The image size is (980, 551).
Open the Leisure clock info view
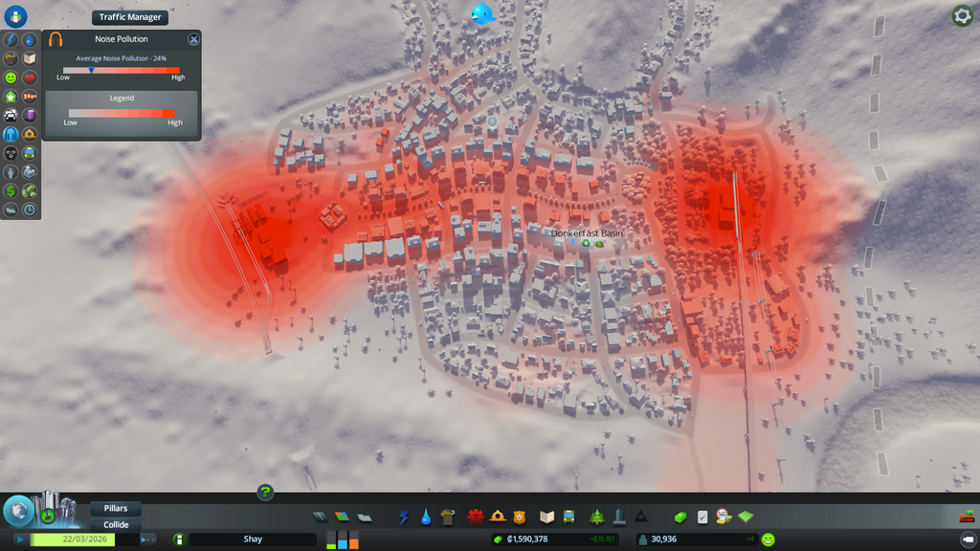point(30,209)
